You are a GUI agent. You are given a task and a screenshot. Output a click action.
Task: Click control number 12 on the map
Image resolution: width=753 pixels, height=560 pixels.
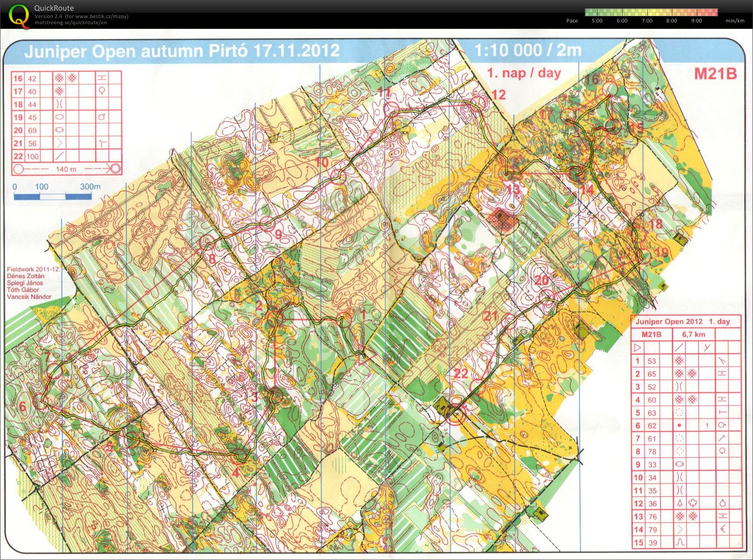point(498,95)
